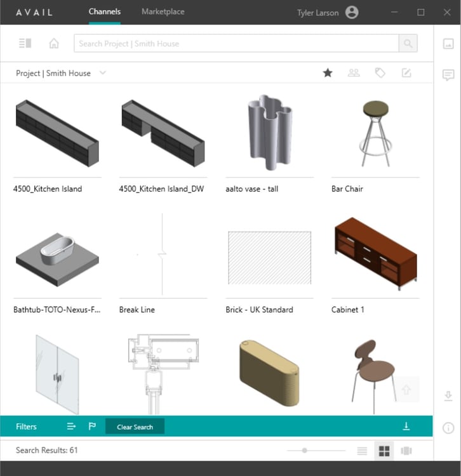Click the Clear Search button
The width and height of the screenshot is (461, 476).
(135, 427)
